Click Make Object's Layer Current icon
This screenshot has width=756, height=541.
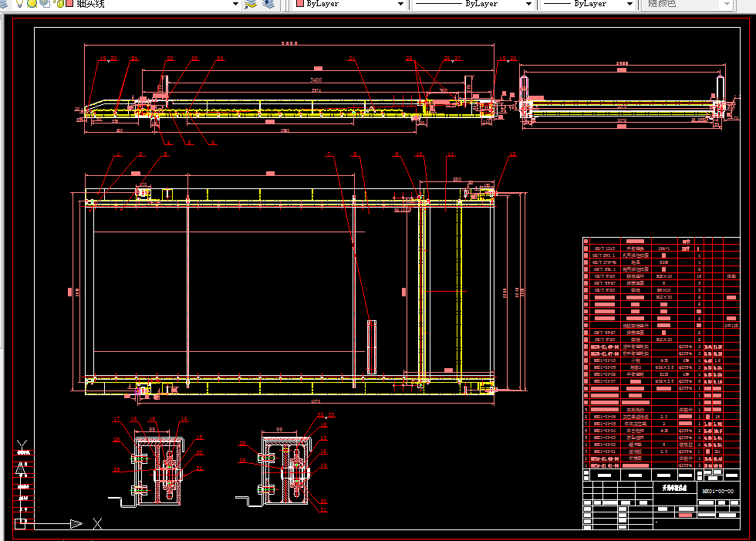click(x=251, y=4)
